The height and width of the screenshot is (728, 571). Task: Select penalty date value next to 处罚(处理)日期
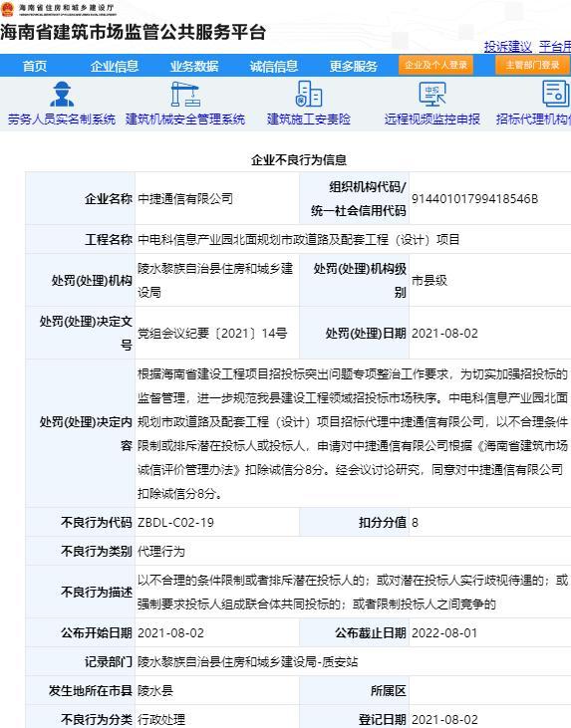tap(444, 334)
